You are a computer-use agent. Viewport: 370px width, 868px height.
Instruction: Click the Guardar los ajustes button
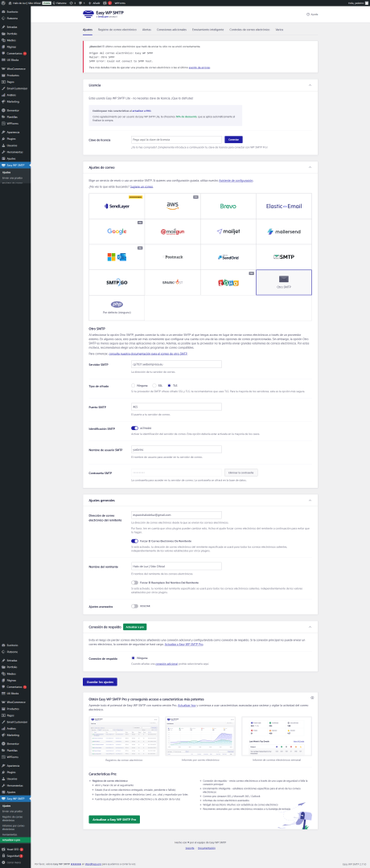coord(100,682)
